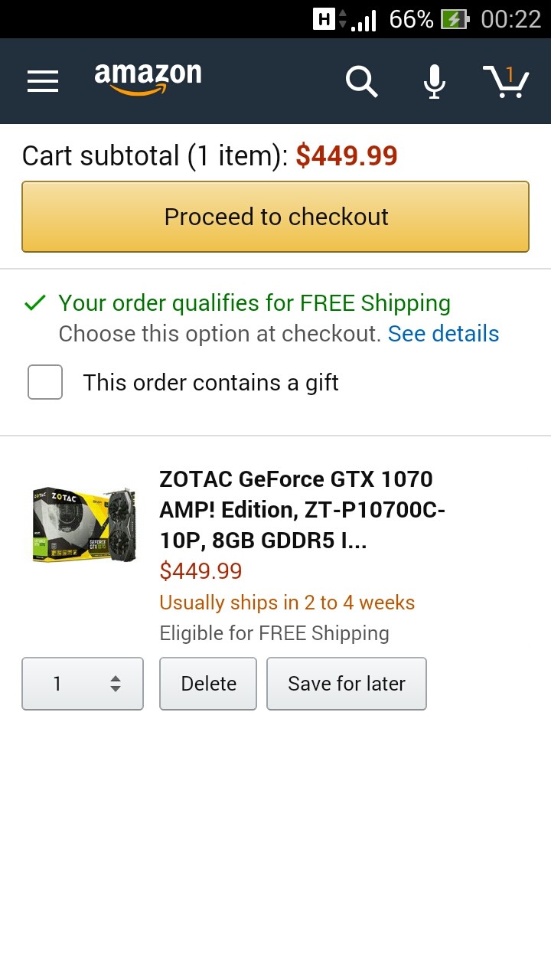
Task: Save the graphics card for later
Action: tap(347, 684)
